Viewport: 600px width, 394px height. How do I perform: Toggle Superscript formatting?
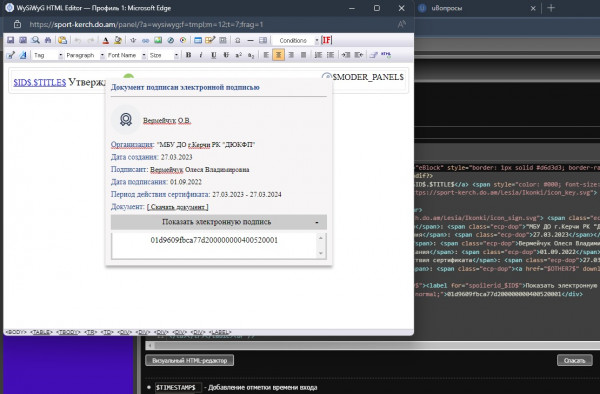238,55
